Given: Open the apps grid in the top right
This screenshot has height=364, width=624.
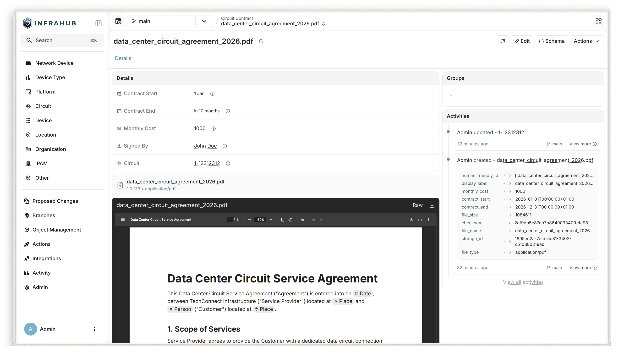Looking at the screenshot, I should point(598,21).
